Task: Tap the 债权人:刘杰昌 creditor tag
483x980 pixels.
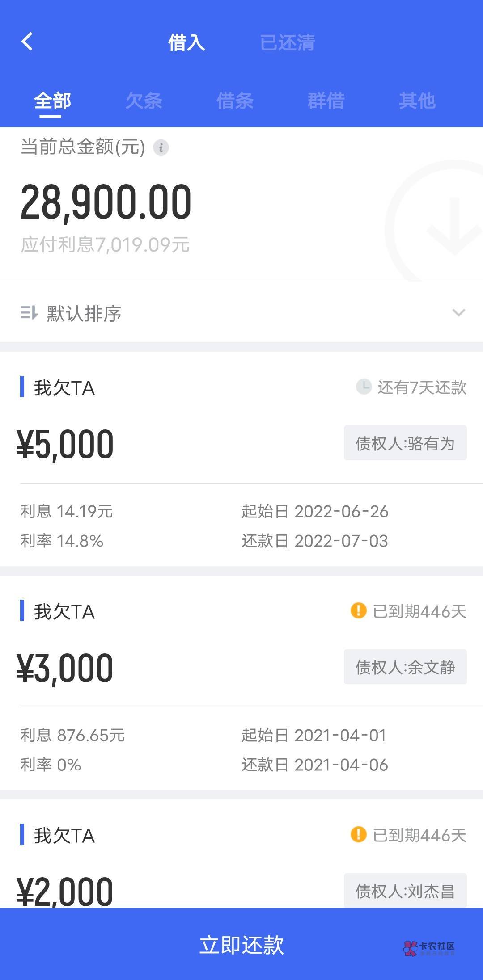Action: pyautogui.click(x=405, y=891)
